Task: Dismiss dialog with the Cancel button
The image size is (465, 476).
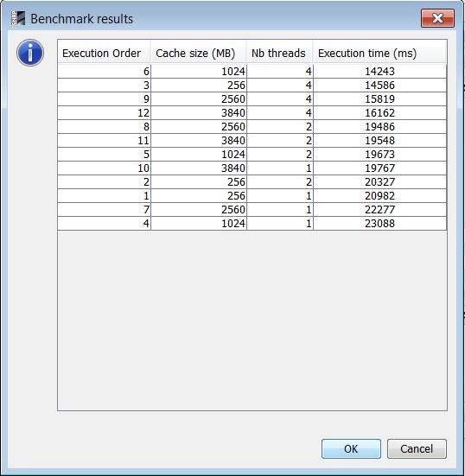Action: (417, 448)
